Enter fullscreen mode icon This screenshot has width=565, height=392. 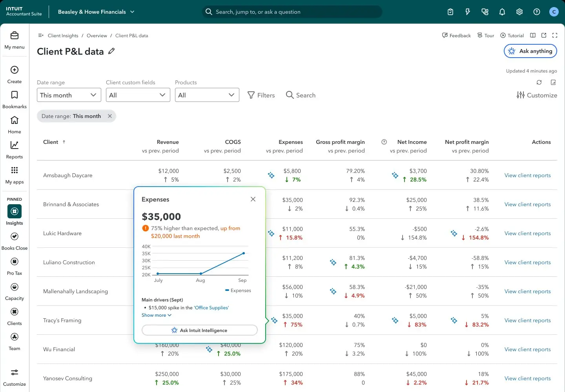pyautogui.click(x=555, y=35)
